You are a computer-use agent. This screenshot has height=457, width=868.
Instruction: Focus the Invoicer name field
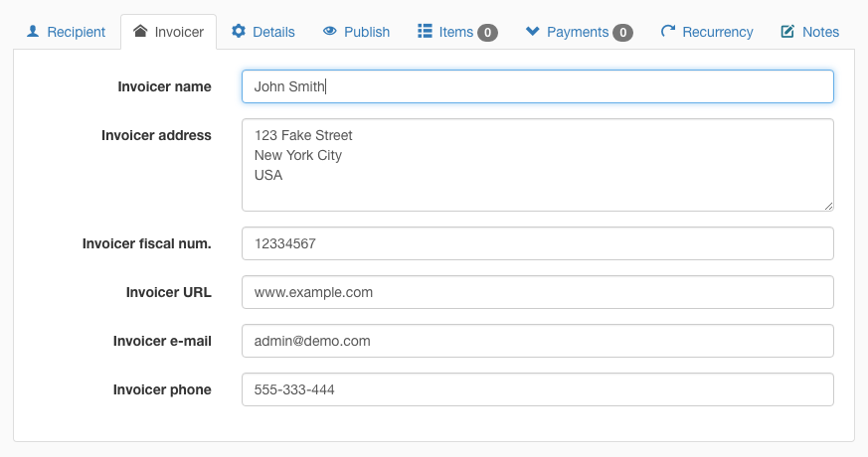coord(538,86)
